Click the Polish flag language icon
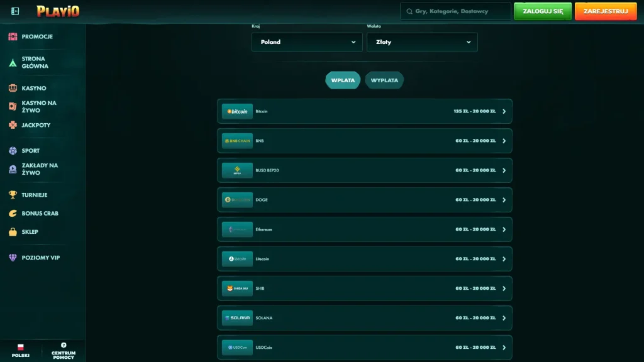644x362 pixels. click(x=21, y=347)
